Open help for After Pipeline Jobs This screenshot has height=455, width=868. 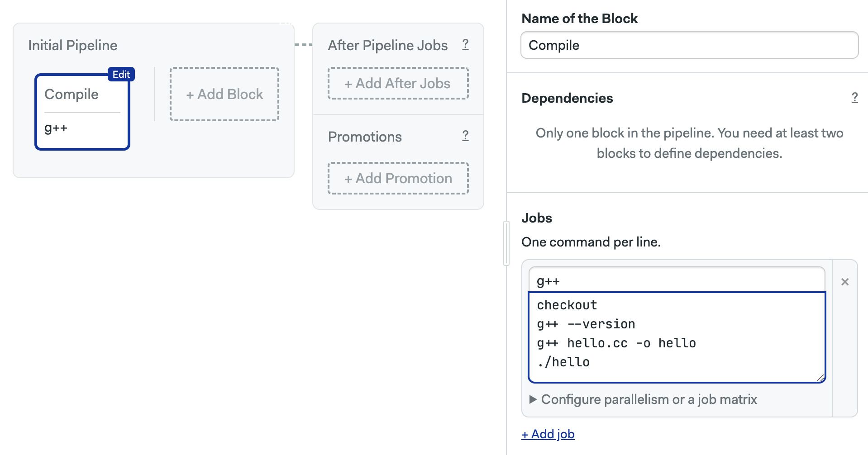coord(465,44)
